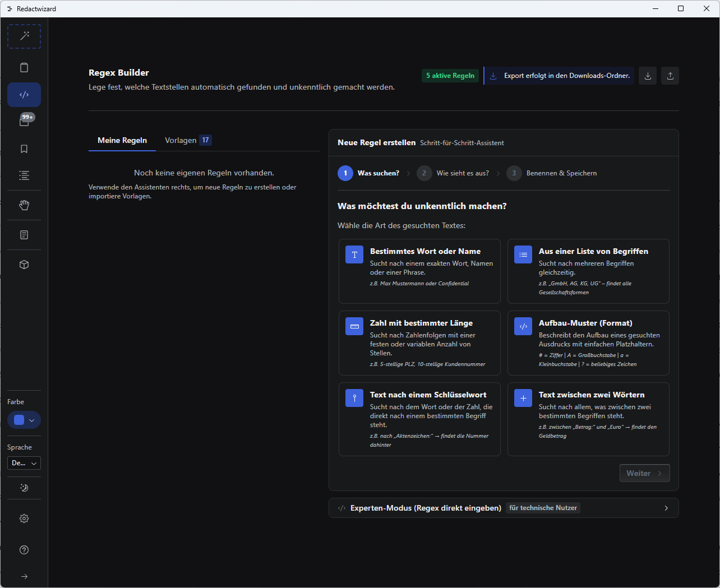720x588 pixels.
Task: Open the clipboard page in sidebar
Action: point(24,67)
